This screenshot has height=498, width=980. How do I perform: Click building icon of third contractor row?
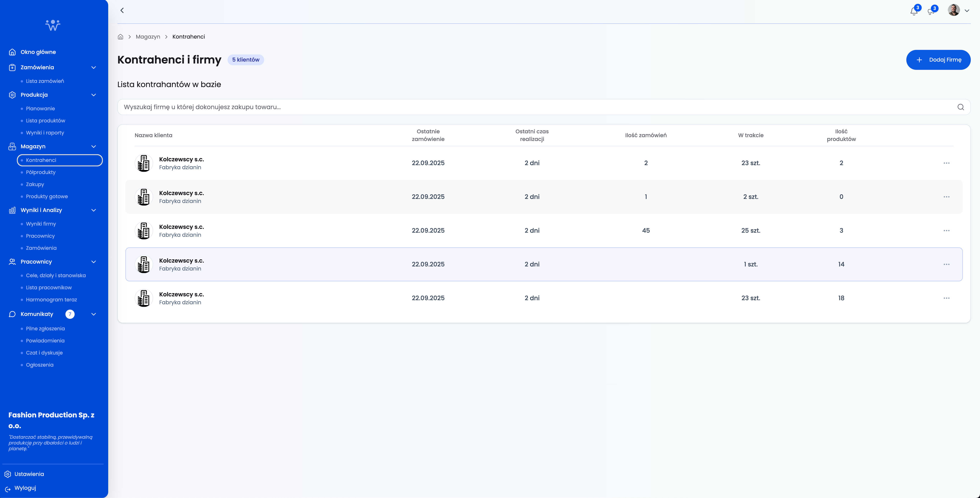(x=144, y=231)
